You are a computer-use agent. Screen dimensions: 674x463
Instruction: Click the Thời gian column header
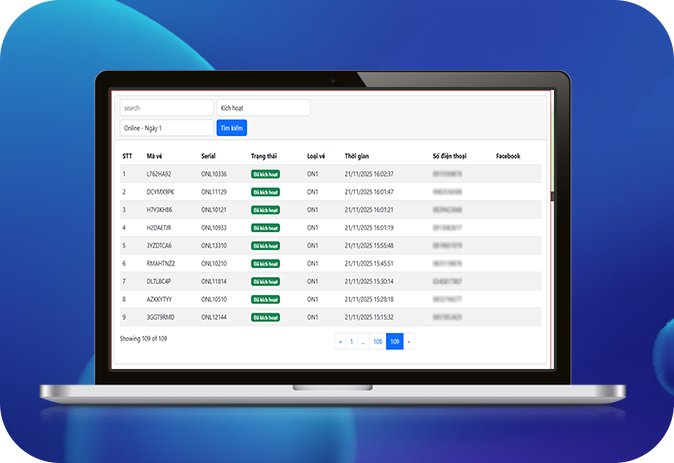358,156
